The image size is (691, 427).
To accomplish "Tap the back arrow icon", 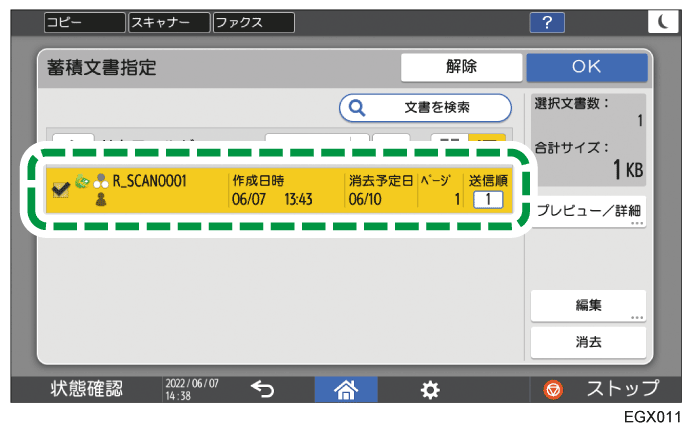I will coord(263,390).
